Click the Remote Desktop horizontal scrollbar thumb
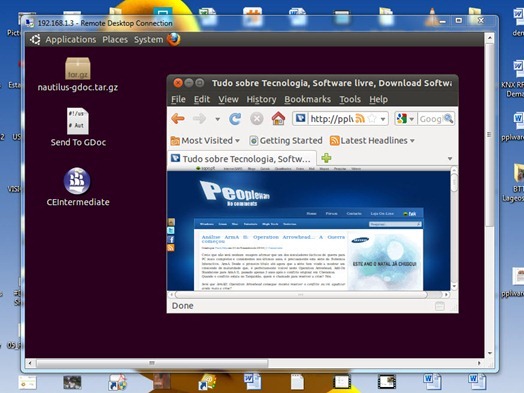This screenshot has width=524, height=393. click(x=152, y=363)
